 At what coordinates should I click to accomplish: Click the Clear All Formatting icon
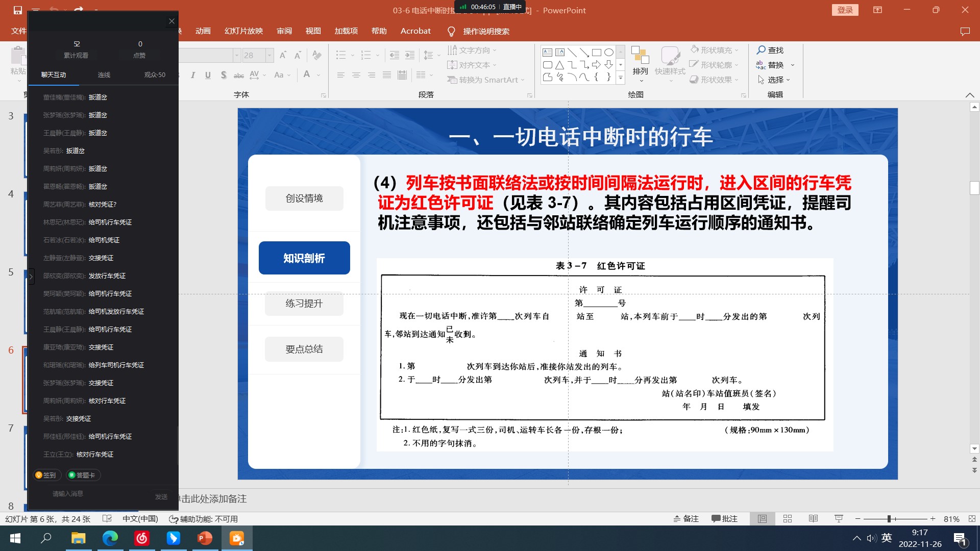pos(317,55)
